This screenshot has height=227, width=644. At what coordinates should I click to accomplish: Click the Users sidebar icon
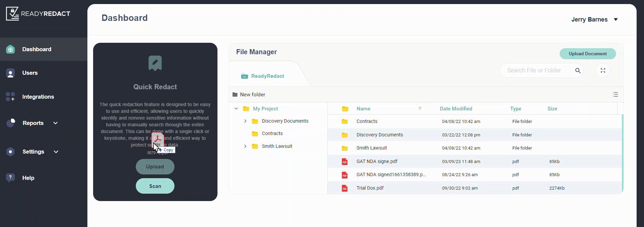pos(10,73)
